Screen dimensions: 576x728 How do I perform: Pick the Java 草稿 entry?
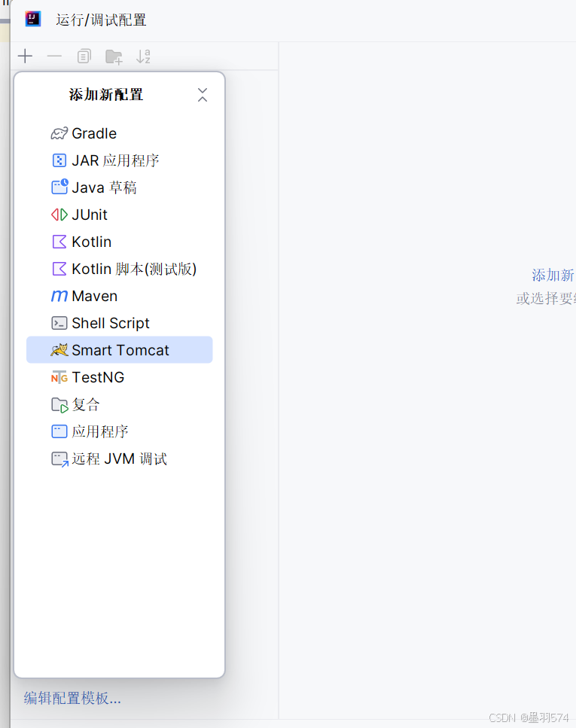(x=120, y=187)
